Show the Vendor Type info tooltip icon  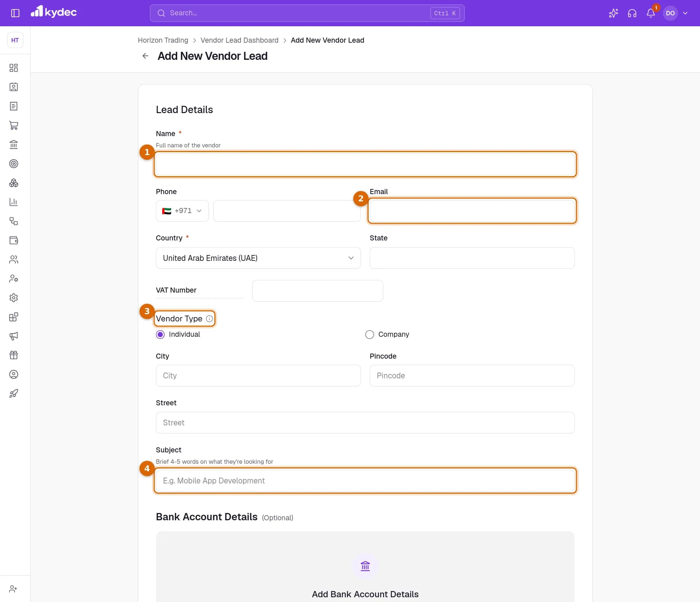(x=209, y=319)
